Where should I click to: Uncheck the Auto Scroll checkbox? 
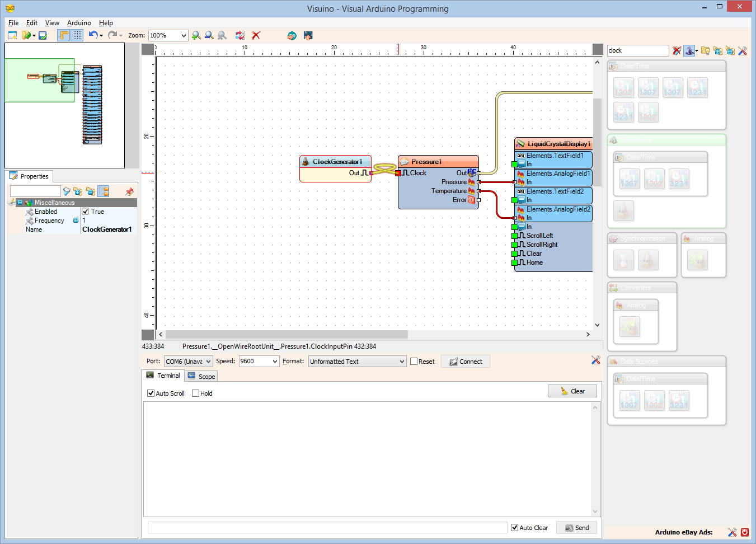[151, 393]
